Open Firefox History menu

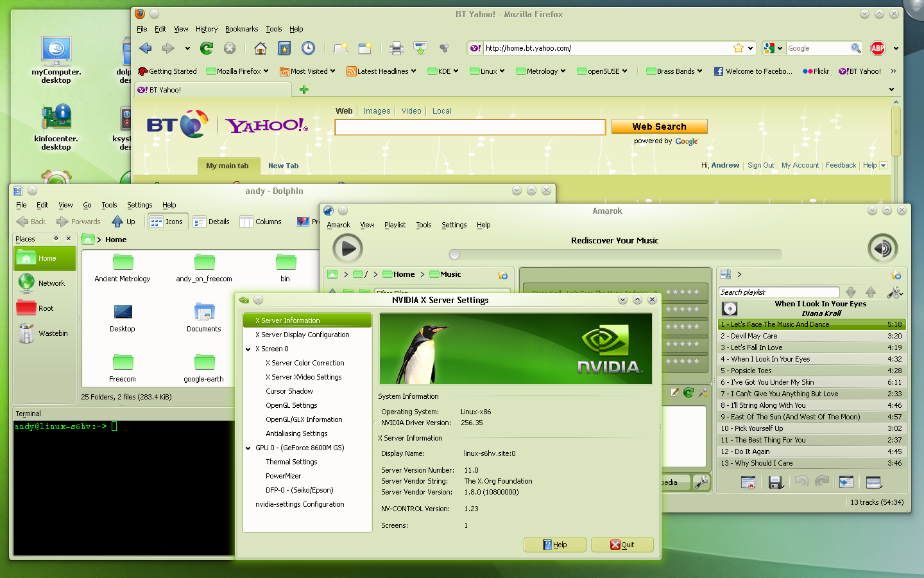click(x=207, y=29)
